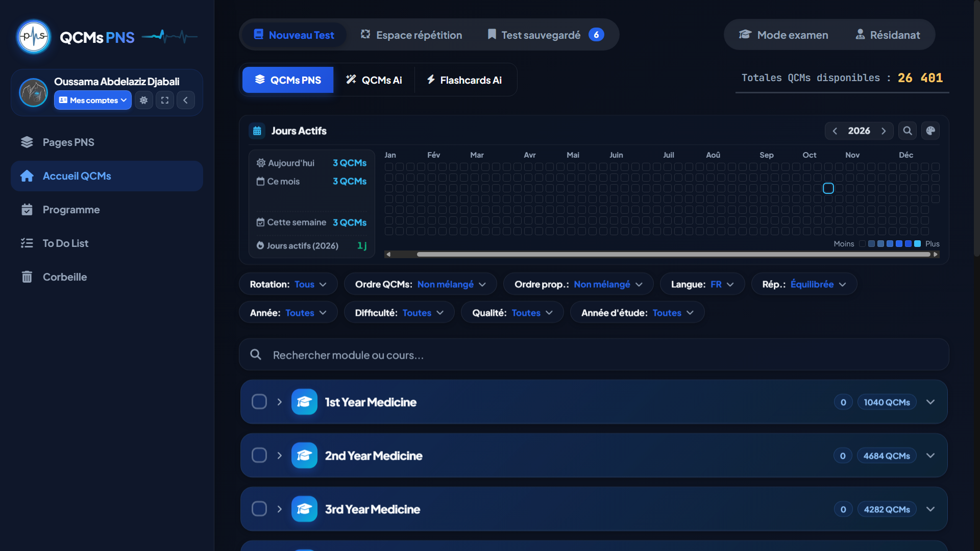Open the Rotation filter dropdown
This screenshot has height=551, width=980.
(x=288, y=284)
